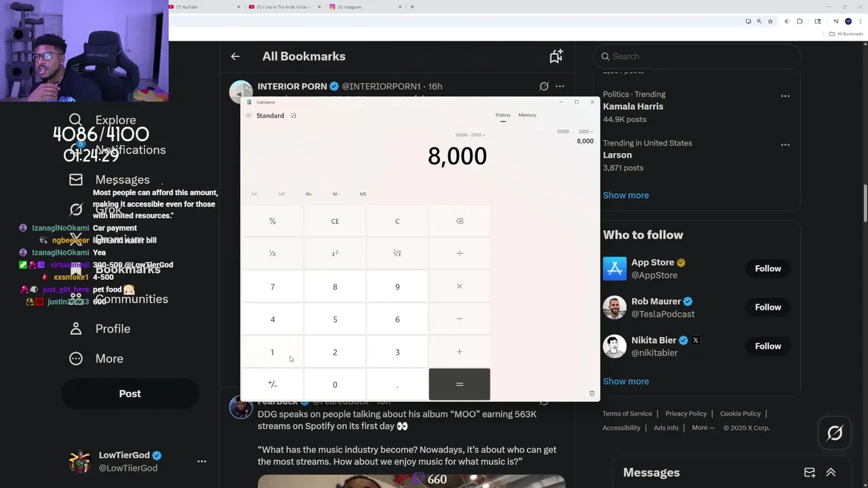Expand the Messages drawer with double chevron
The width and height of the screenshot is (868, 488).
(x=831, y=472)
